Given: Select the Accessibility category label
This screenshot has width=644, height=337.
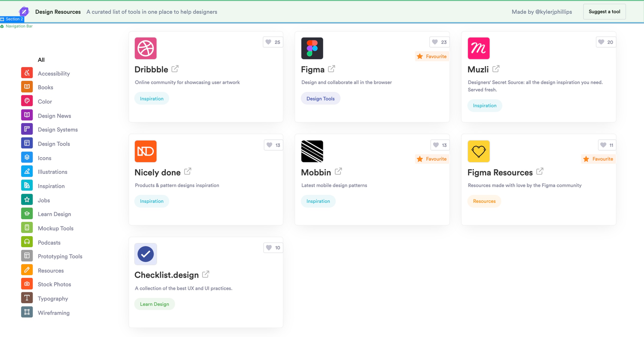Looking at the screenshot, I should (x=54, y=73).
